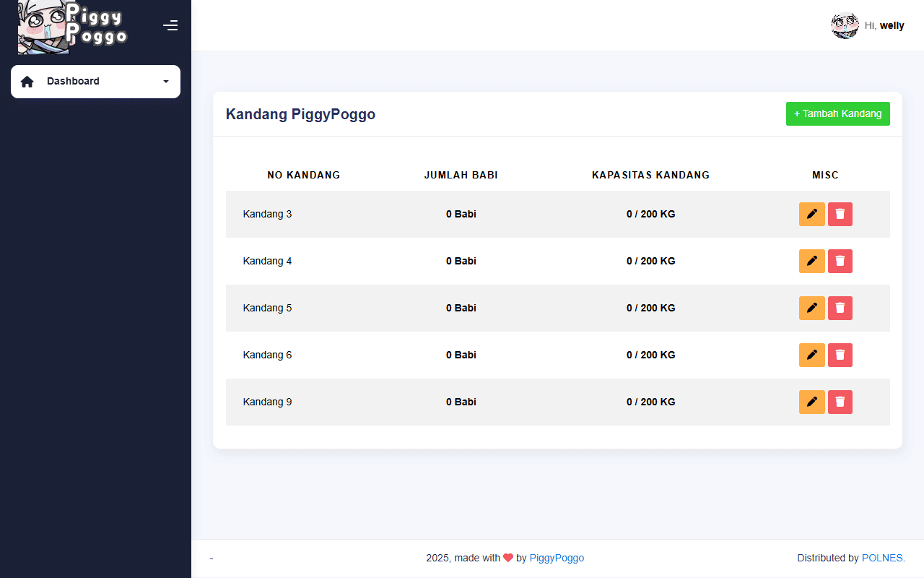Viewport: 924px width, 578px height.
Task: Edit Kandang 3 with the pencil icon
Action: [812, 214]
